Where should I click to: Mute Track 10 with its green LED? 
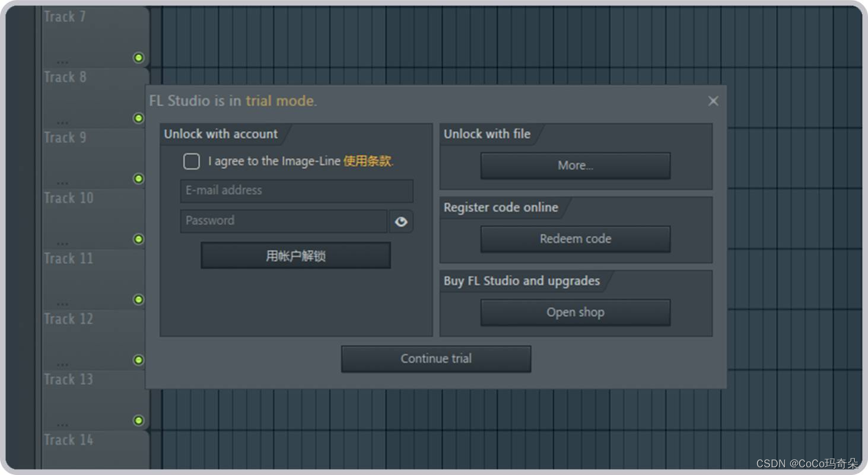pyautogui.click(x=138, y=239)
